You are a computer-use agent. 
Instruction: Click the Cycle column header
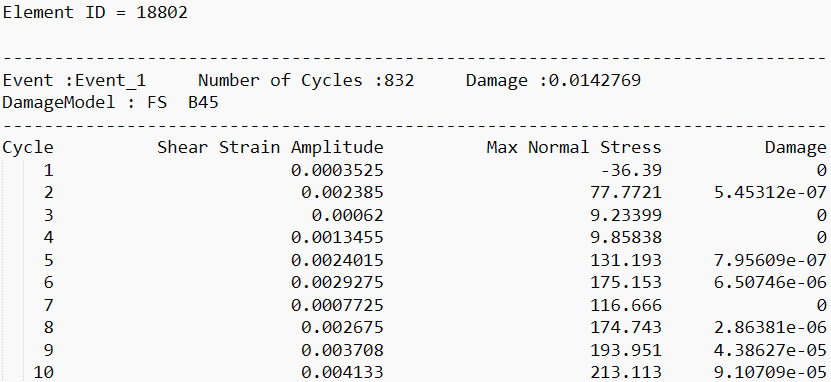[x=28, y=147]
